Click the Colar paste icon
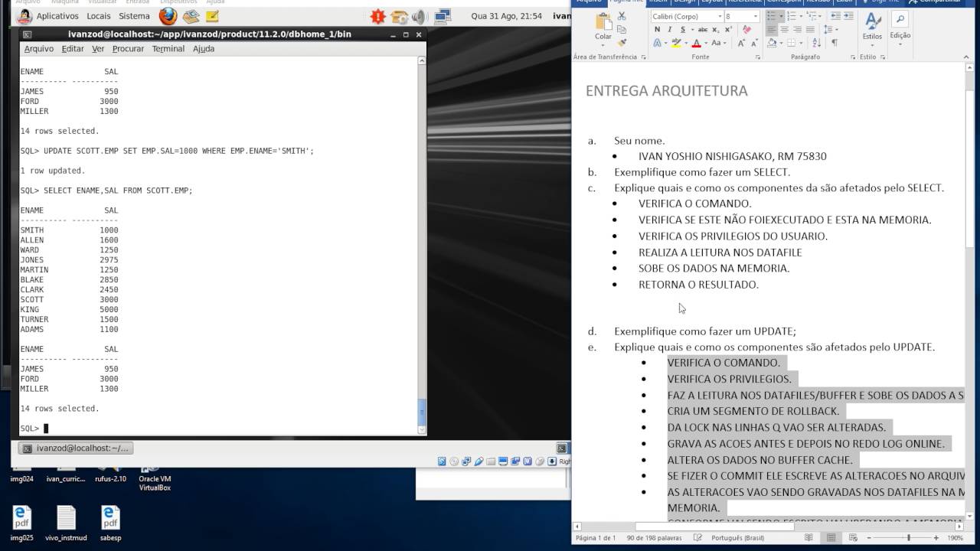980x551 pixels. pos(603,22)
